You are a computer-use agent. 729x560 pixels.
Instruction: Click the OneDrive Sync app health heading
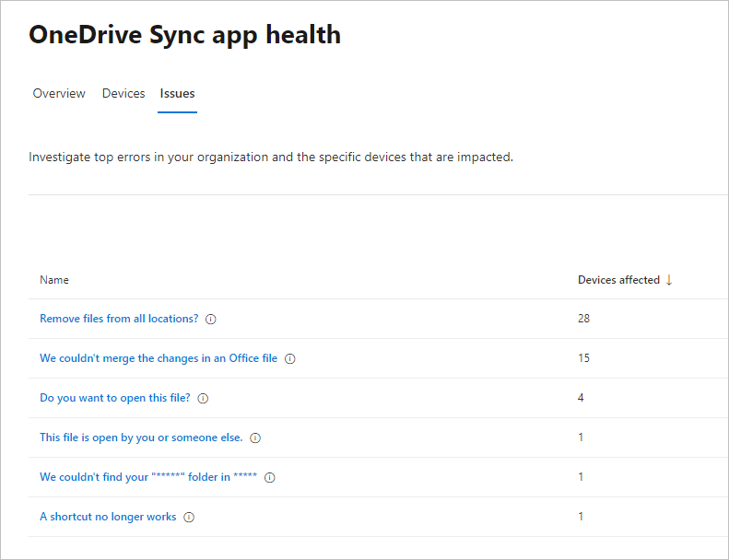(185, 35)
